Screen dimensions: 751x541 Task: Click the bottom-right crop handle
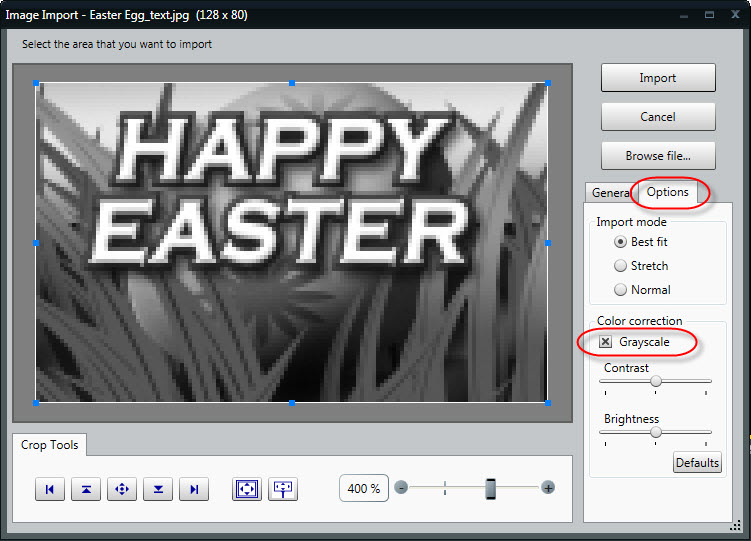pos(548,403)
